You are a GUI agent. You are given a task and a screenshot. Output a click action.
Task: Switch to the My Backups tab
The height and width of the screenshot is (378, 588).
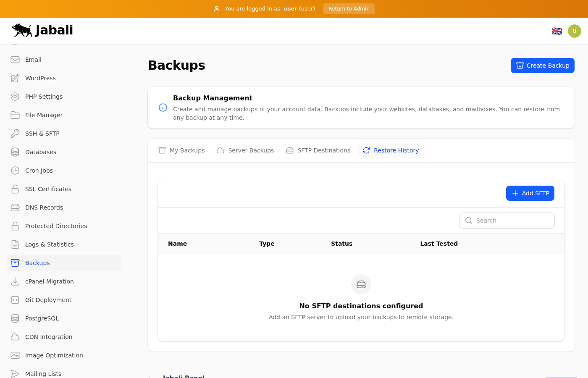(181, 150)
